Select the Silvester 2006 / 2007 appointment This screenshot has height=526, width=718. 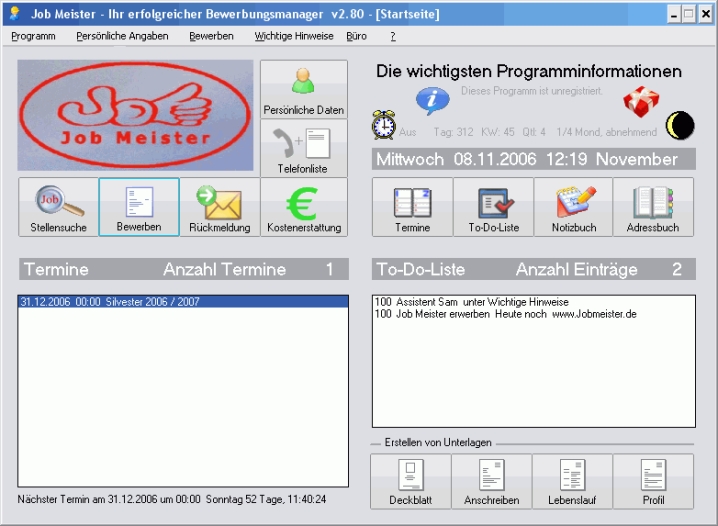pos(101,301)
